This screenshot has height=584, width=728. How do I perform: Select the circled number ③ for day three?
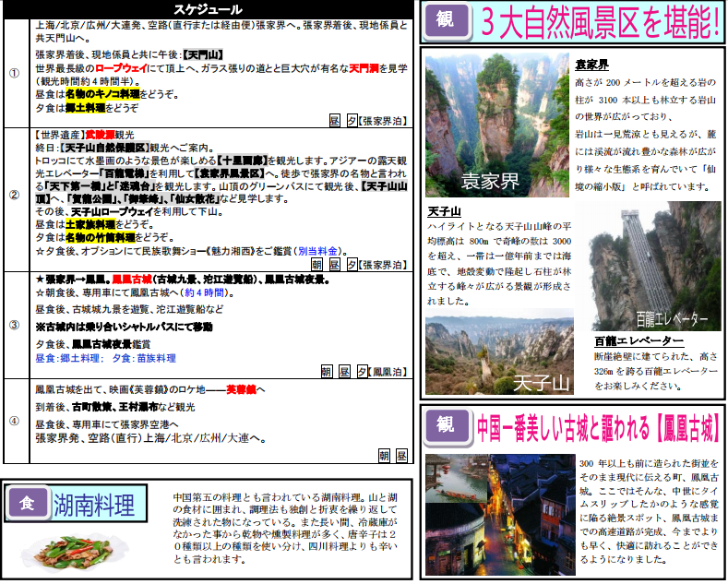(x=15, y=325)
